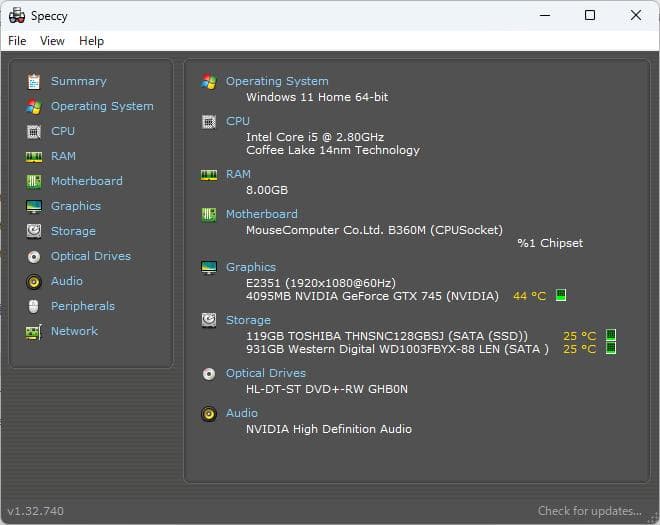The image size is (660, 525).
Task: Click the TOSHIBA SSD temperature indicator
Action: (610, 335)
